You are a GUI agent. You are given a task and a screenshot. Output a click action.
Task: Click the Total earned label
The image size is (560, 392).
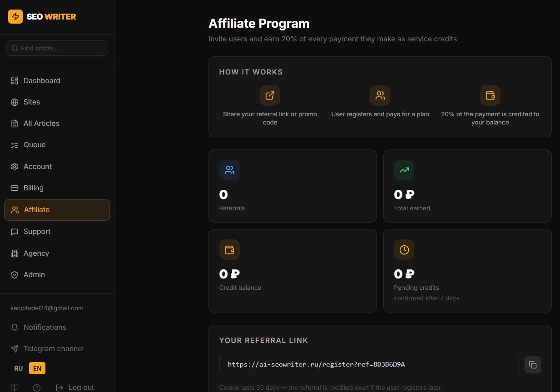[x=412, y=208]
